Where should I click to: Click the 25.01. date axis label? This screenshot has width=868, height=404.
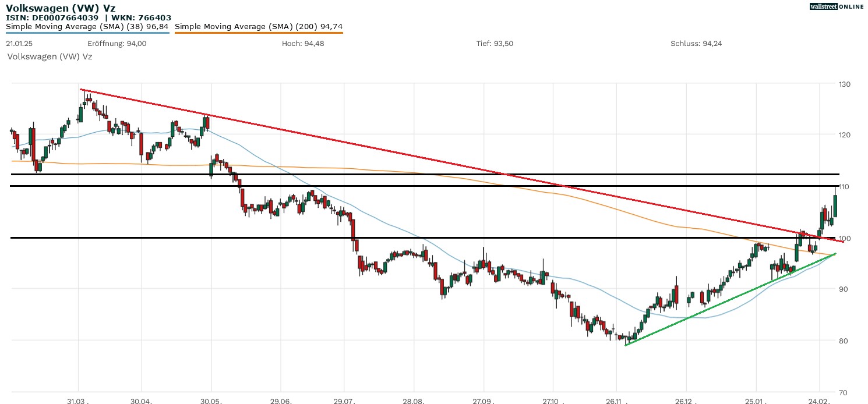click(x=756, y=402)
